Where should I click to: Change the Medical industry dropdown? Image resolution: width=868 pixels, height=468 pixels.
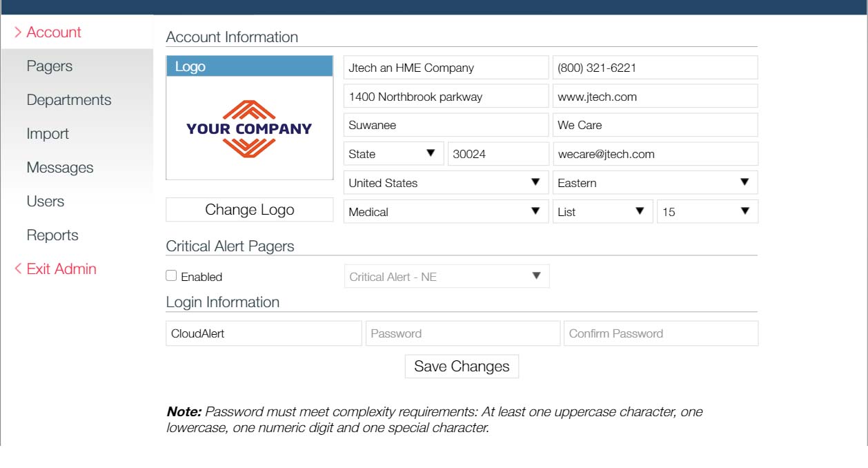tap(446, 212)
